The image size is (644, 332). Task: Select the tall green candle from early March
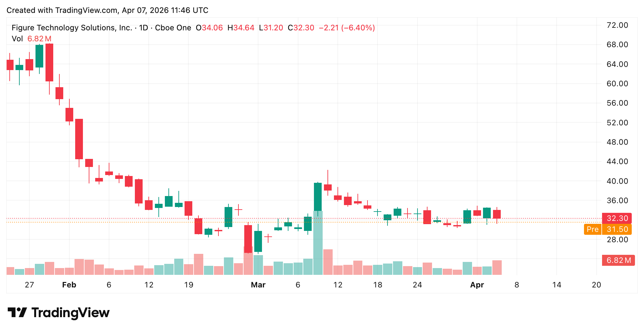(317, 197)
